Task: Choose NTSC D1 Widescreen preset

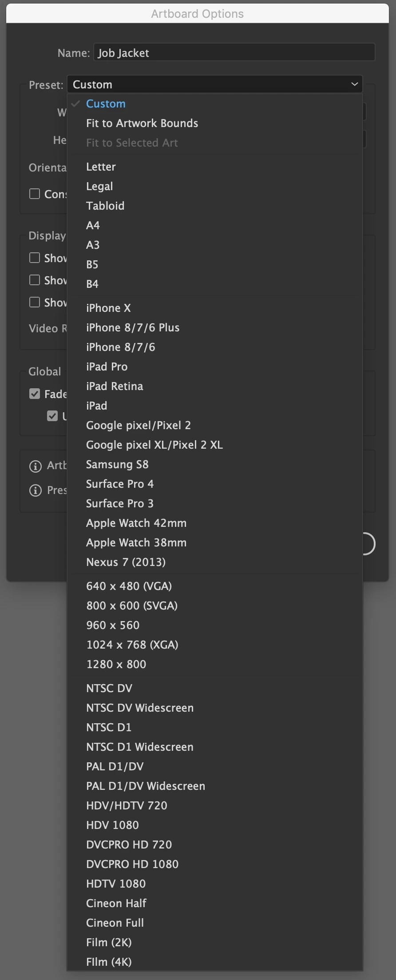Action: (x=215, y=747)
